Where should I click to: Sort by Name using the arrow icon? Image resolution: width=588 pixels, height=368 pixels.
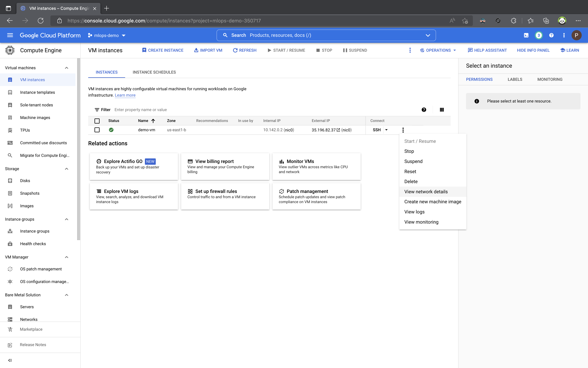(x=153, y=121)
